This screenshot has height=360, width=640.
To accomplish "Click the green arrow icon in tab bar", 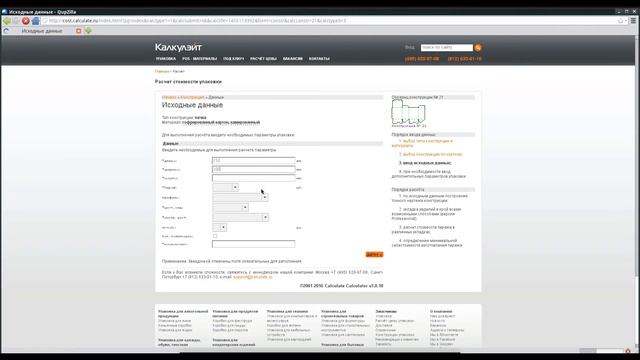I will [88, 31].
